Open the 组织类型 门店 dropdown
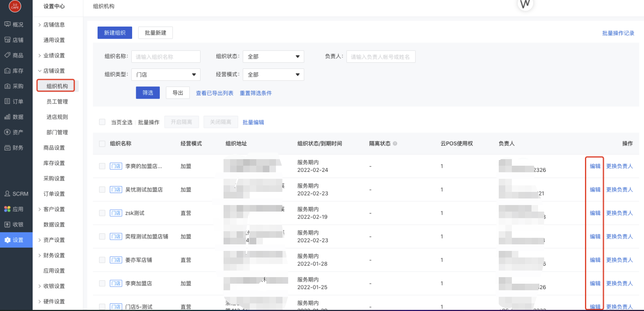The width and height of the screenshot is (644, 311). click(x=166, y=74)
